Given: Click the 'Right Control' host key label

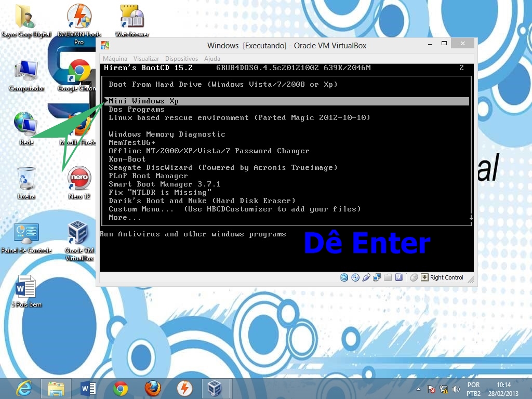Looking at the screenshot, I should (x=446, y=277).
